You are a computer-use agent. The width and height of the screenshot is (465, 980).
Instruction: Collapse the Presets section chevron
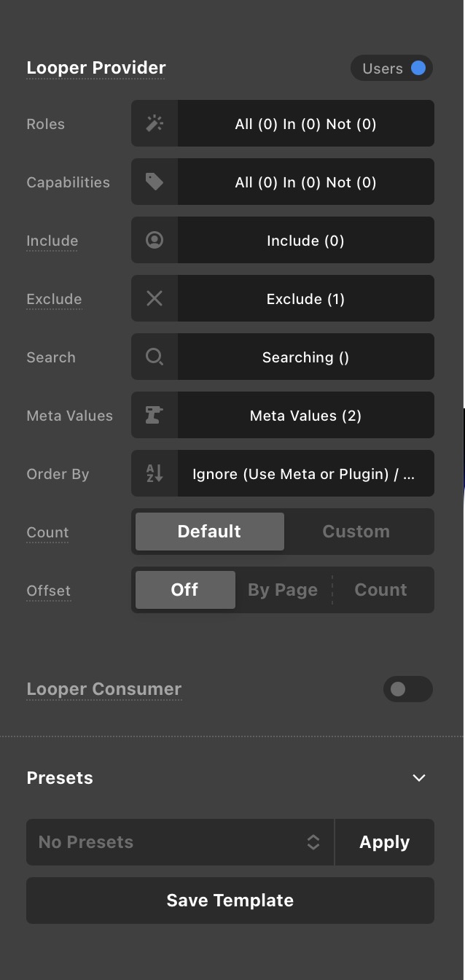pyautogui.click(x=419, y=778)
